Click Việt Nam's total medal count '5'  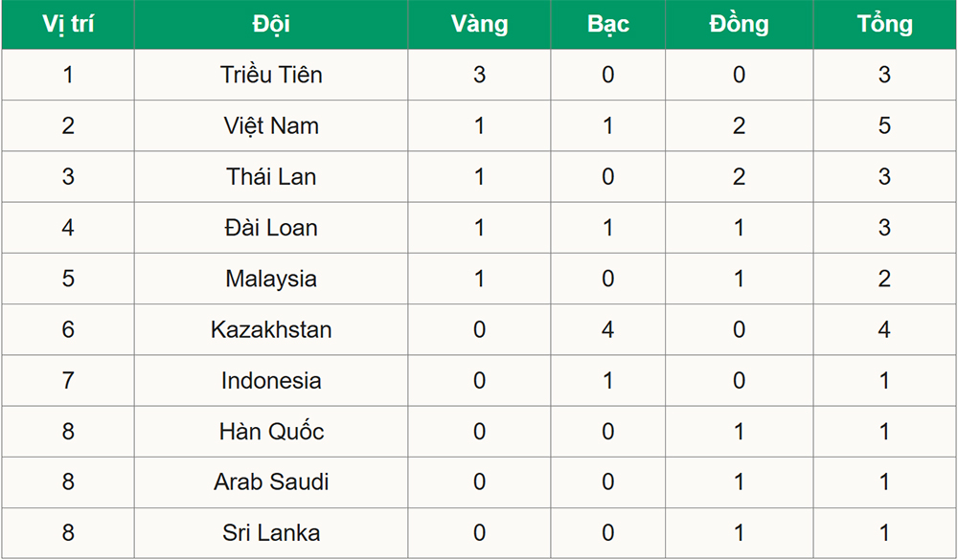point(884,125)
